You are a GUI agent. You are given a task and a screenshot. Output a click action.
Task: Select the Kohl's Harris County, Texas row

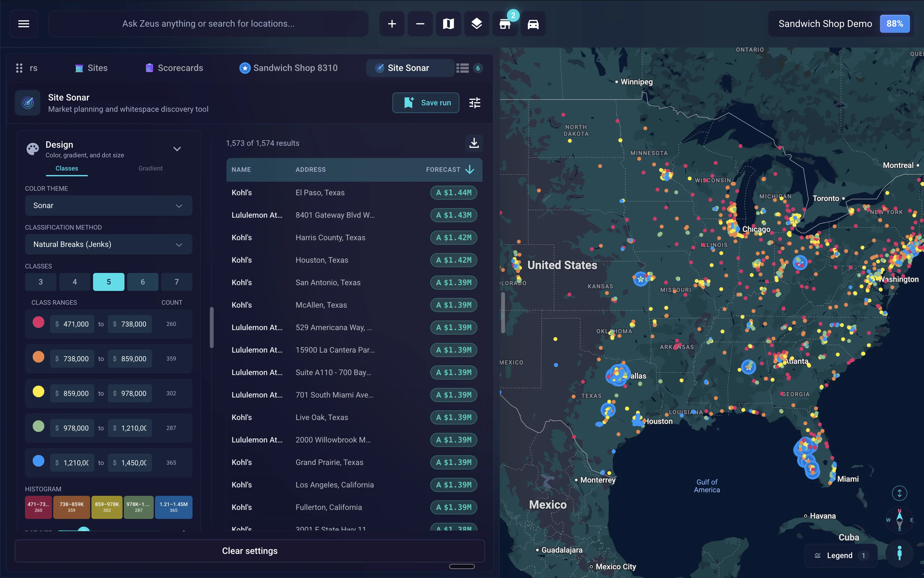click(x=354, y=237)
